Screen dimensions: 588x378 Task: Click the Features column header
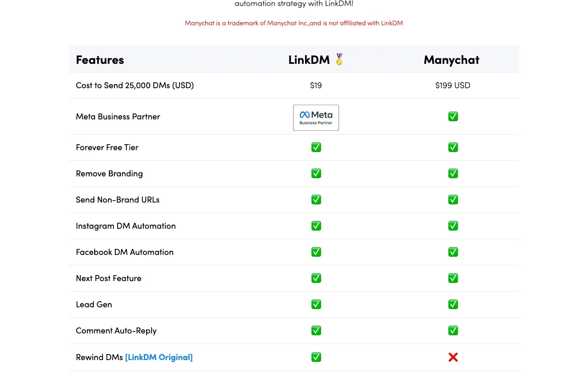coord(100,60)
